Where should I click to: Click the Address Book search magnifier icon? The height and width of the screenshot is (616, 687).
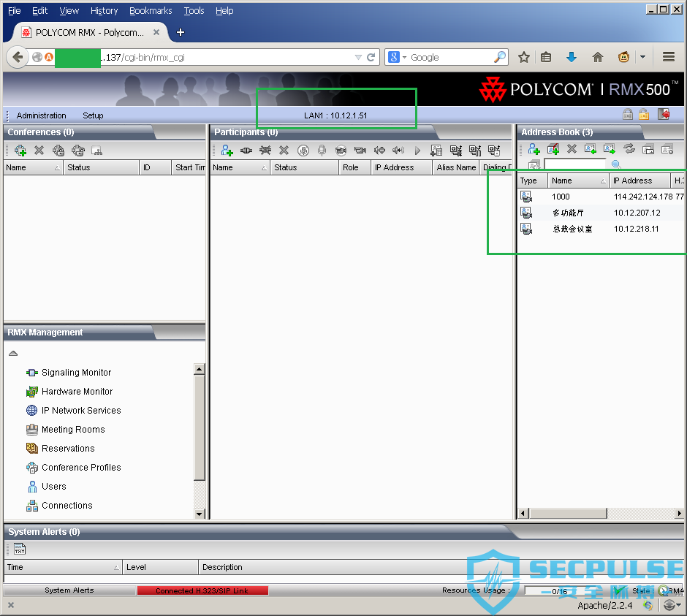pyautogui.click(x=616, y=164)
